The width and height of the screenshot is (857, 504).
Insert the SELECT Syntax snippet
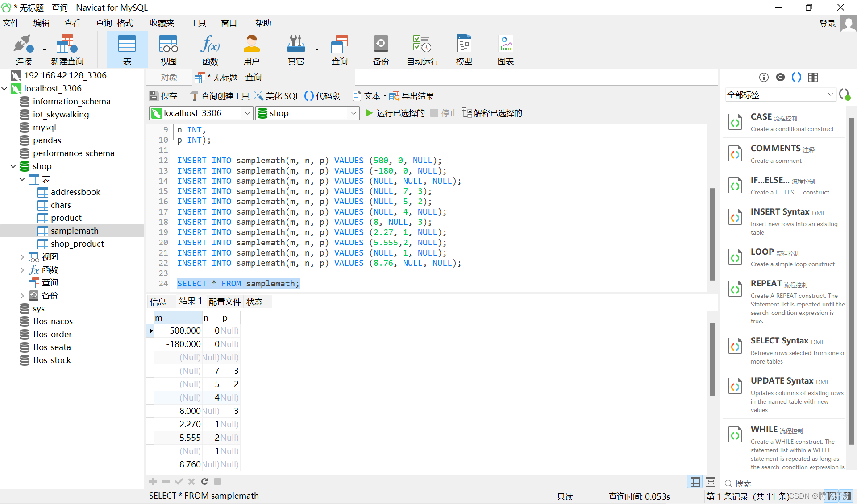point(785,350)
